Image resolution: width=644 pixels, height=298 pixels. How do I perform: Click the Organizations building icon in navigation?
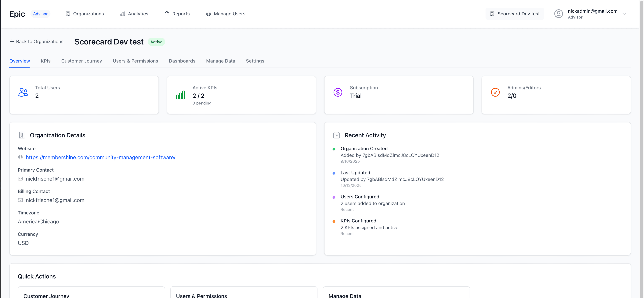(68, 14)
